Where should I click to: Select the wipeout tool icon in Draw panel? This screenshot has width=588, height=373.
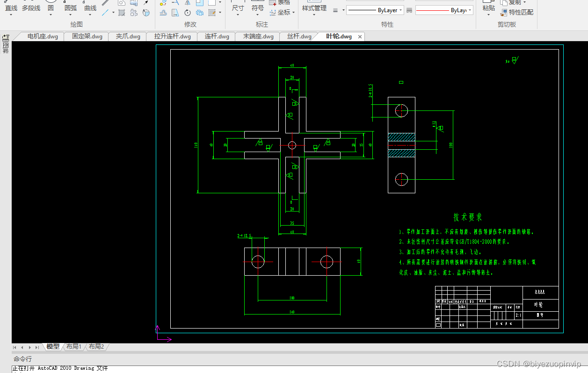pyautogui.click(x=146, y=13)
